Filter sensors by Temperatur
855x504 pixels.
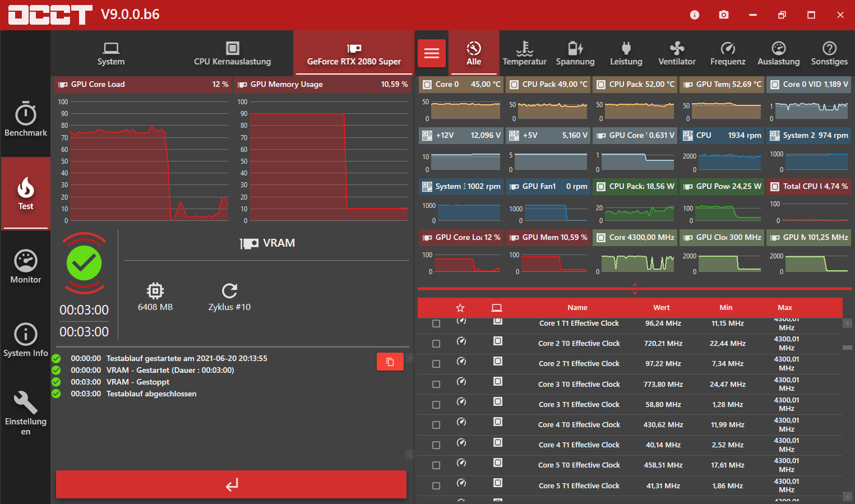(524, 53)
